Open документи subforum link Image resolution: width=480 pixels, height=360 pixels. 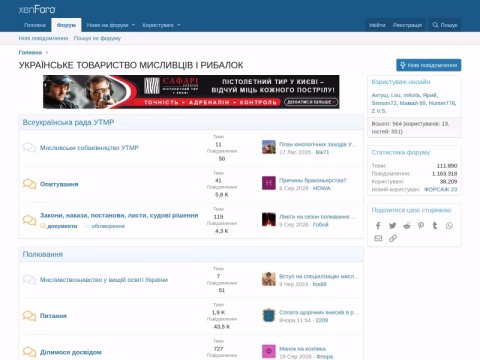[62, 226]
